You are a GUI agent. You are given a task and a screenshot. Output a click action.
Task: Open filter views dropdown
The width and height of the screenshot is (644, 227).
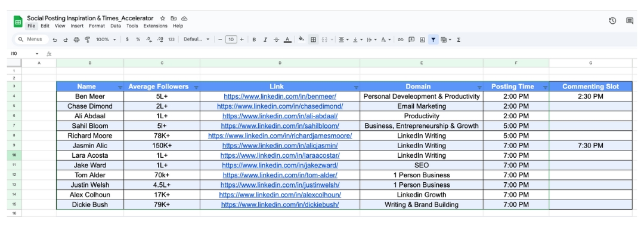(x=445, y=39)
